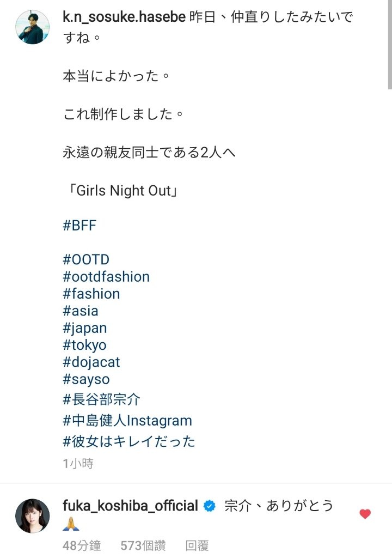This screenshot has width=392, height=558.
Task: Open the #asia hashtag
Action: tap(81, 311)
